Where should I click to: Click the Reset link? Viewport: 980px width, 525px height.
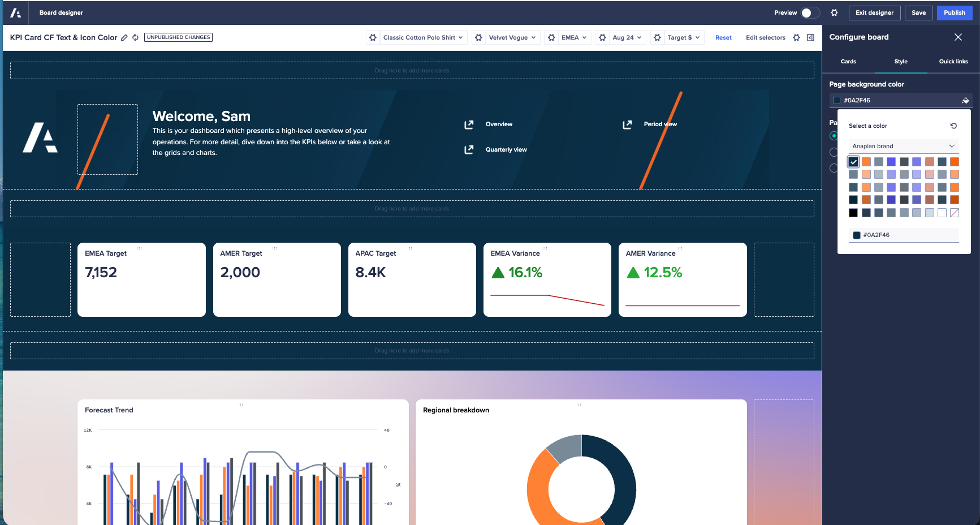click(x=723, y=37)
